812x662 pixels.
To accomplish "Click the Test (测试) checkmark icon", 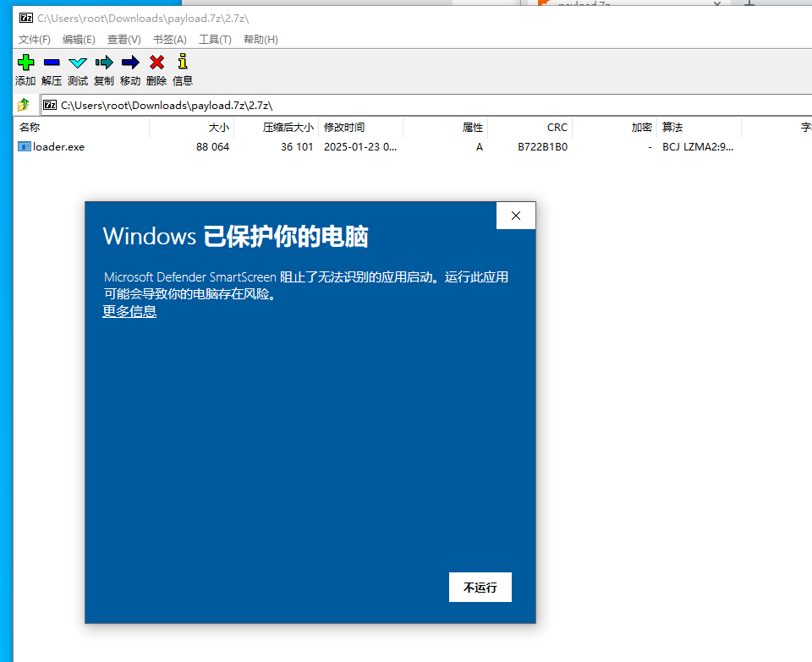I will coord(78,63).
